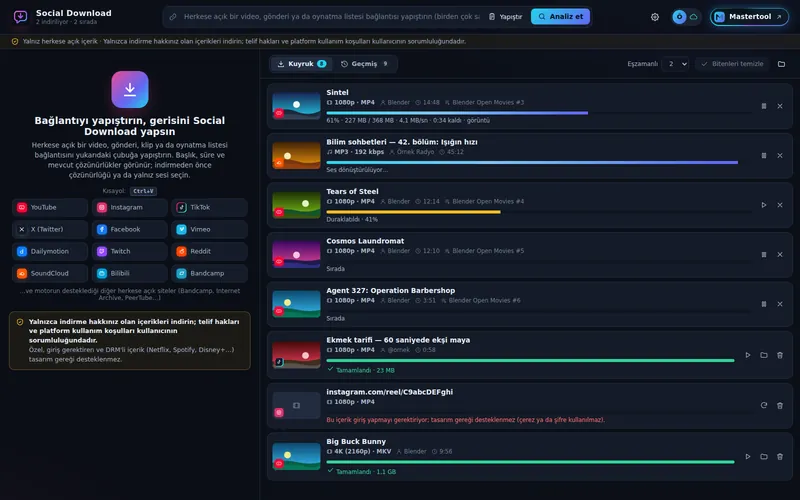
Task: Open the Mastertool link button
Action: coord(749,17)
